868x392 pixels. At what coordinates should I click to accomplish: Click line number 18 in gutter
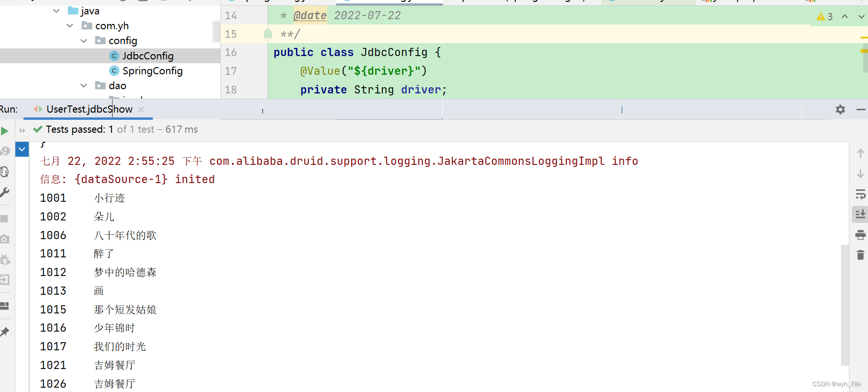click(x=231, y=90)
